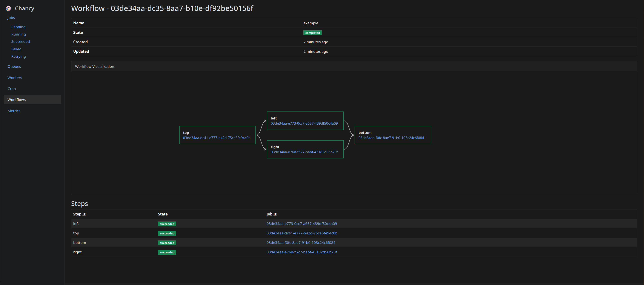Open job ID for left step row

click(x=301, y=224)
